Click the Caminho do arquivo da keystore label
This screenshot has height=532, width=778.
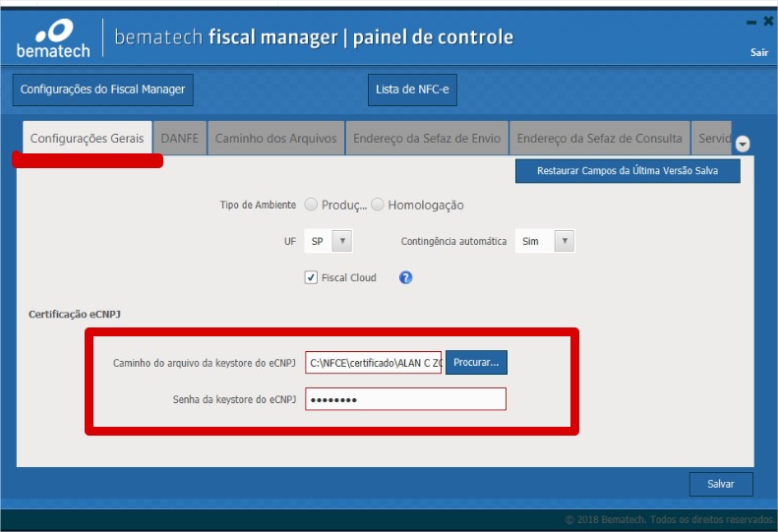pyautogui.click(x=205, y=363)
